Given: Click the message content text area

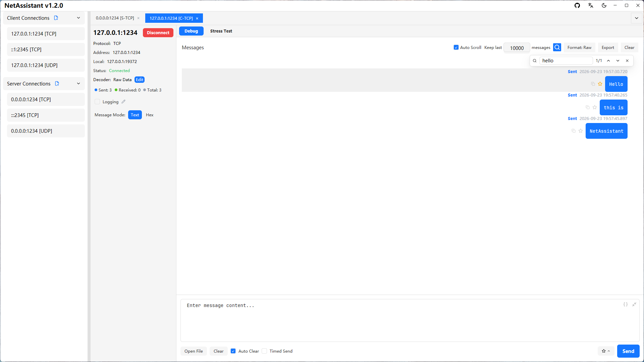Looking at the screenshot, I should (x=410, y=320).
